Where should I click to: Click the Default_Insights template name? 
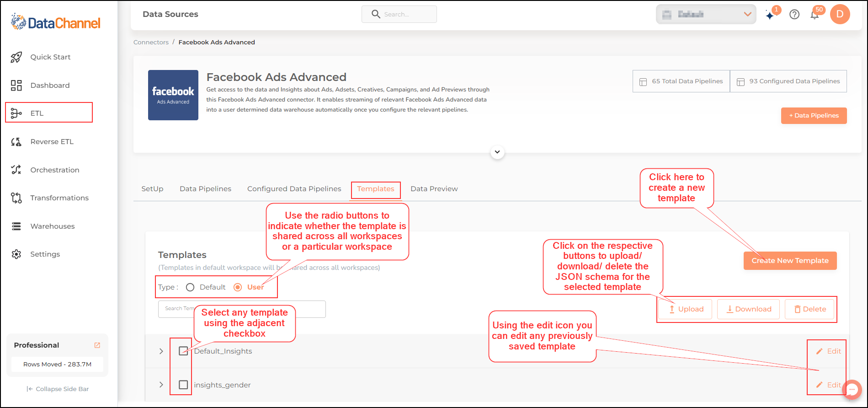223,351
